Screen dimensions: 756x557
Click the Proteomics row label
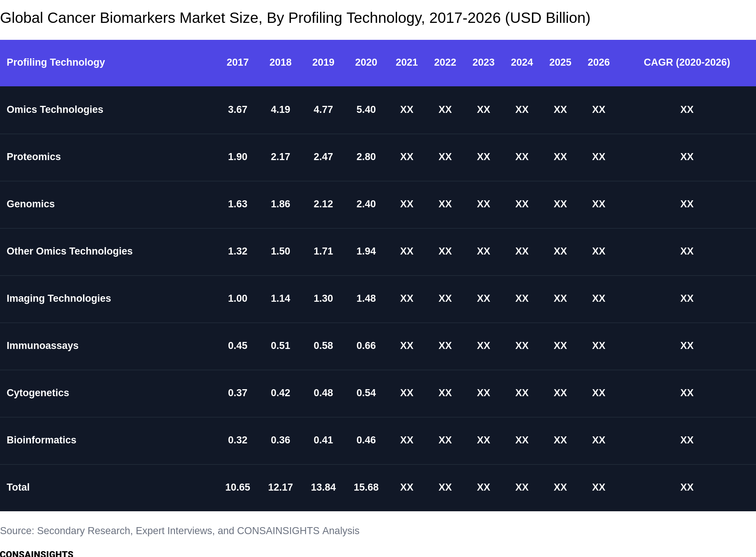34,157
